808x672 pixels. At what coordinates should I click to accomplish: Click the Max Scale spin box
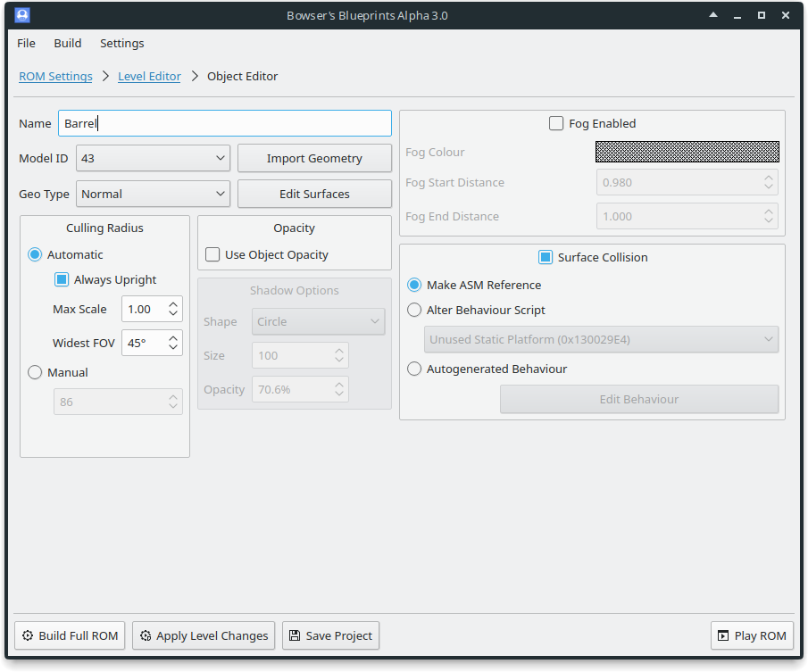tap(152, 309)
